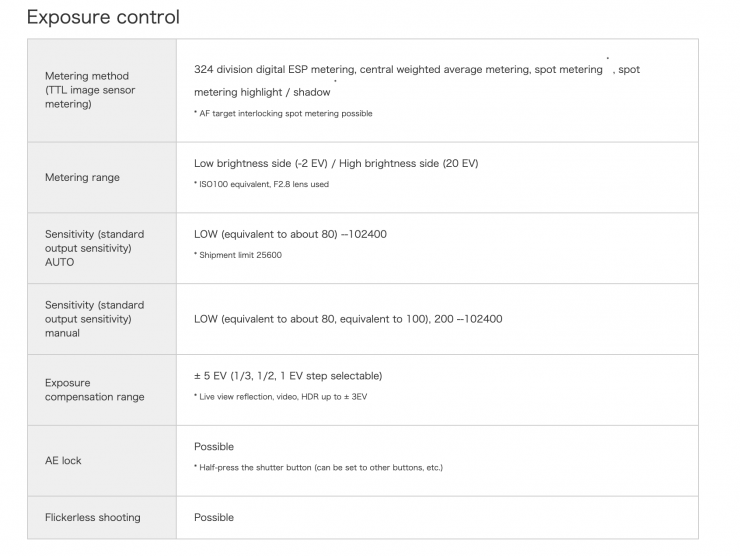This screenshot has height=556, width=740.
Task: Click the Metering range label
Action: [x=82, y=178]
